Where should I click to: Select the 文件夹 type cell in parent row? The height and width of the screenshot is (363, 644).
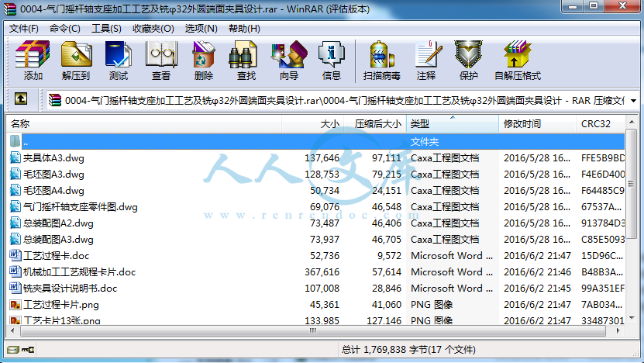[x=425, y=142]
